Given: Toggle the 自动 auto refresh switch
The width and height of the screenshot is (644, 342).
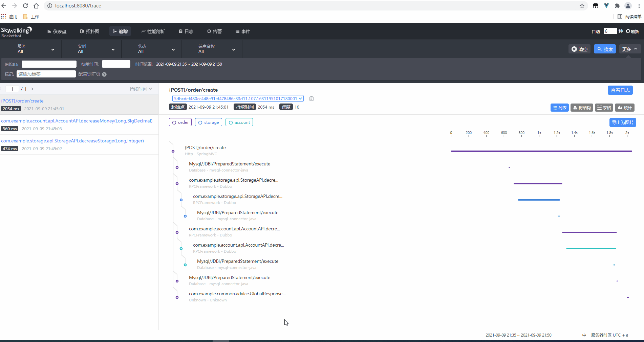Looking at the screenshot, I should coord(596,31).
